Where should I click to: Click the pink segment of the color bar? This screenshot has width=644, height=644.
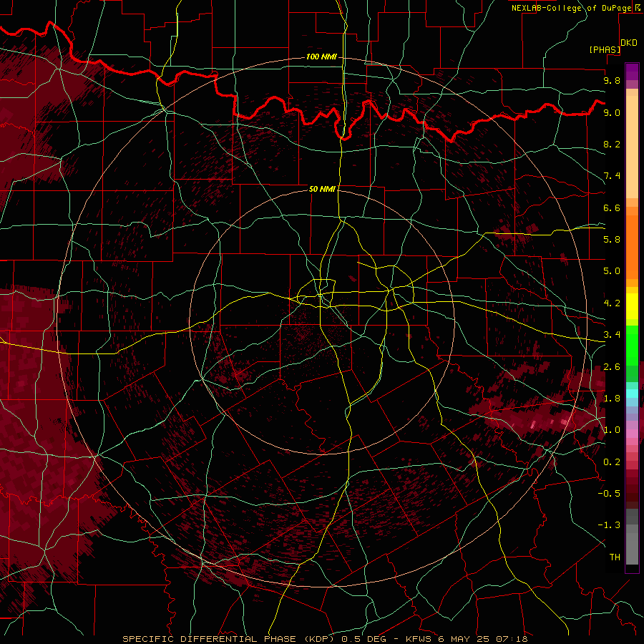tap(632, 434)
